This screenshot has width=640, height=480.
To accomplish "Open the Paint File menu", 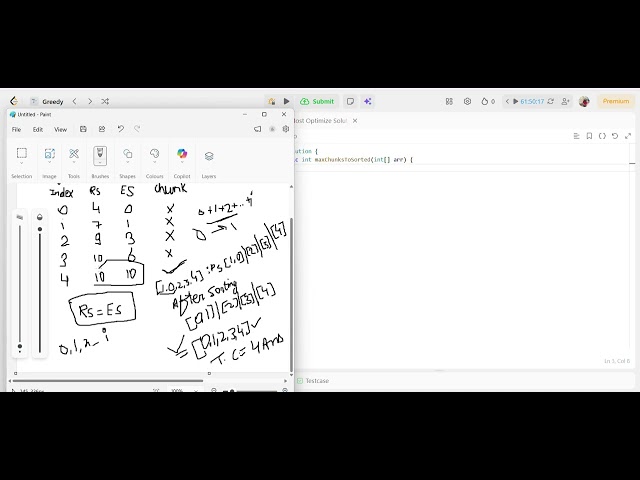I will pos(16,129).
